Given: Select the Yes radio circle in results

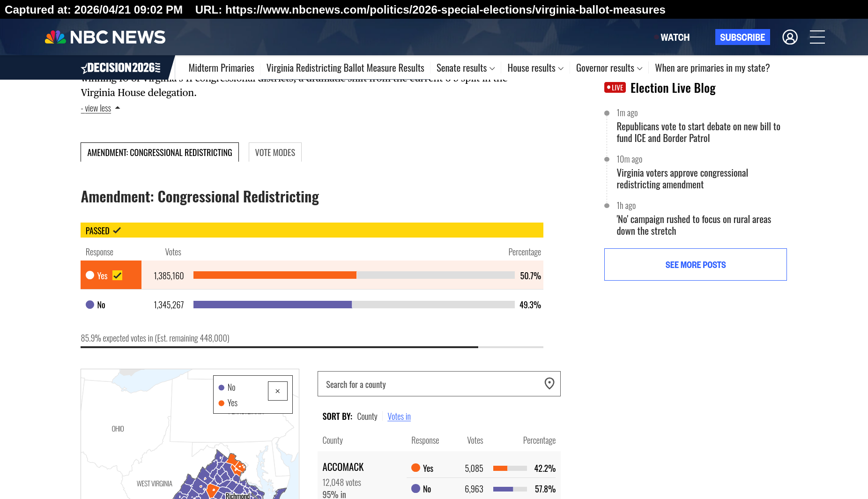Looking at the screenshot, I should [90, 276].
